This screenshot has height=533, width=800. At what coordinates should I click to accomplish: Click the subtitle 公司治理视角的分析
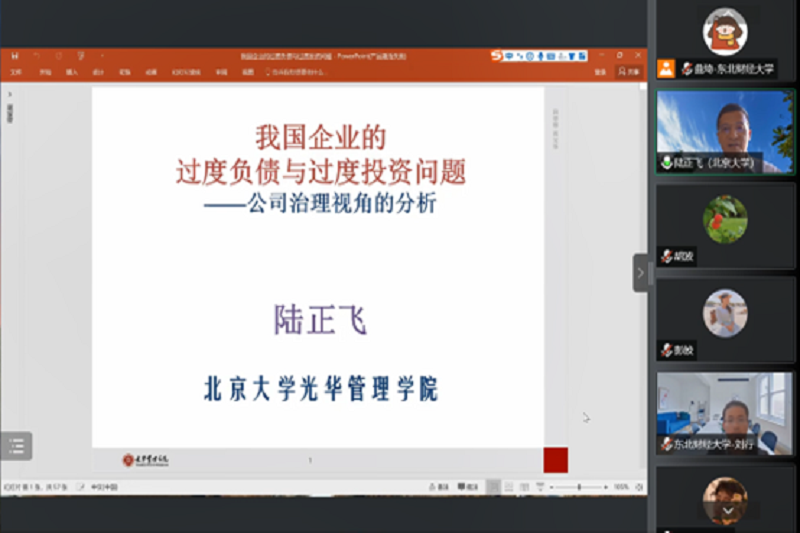click(x=342, y=203)
